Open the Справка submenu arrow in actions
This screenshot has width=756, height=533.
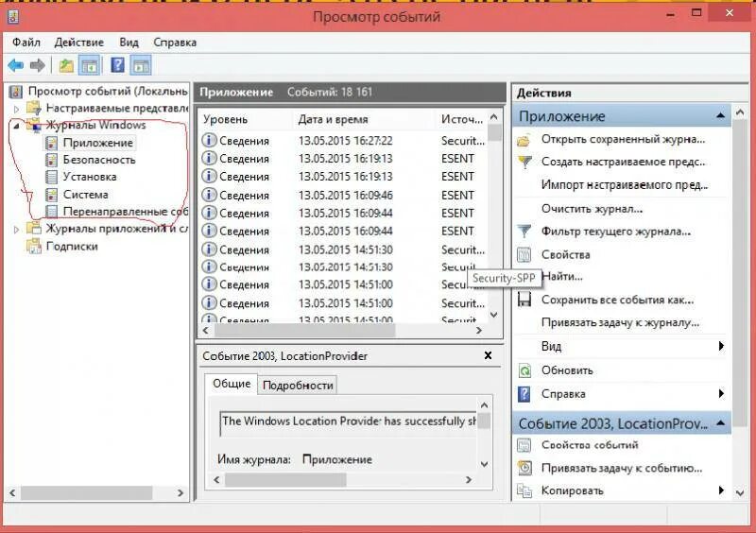721,393
